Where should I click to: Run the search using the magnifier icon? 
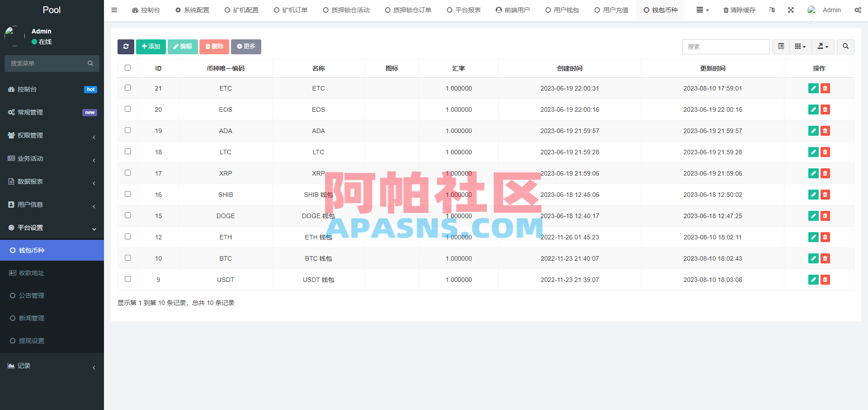845,47
